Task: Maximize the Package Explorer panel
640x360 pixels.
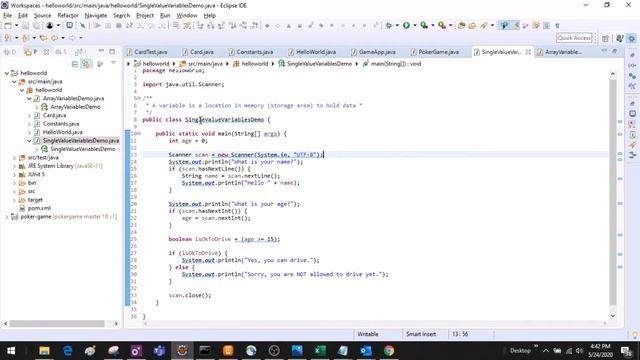Action: pyautogui.click(x=112, y=51)
